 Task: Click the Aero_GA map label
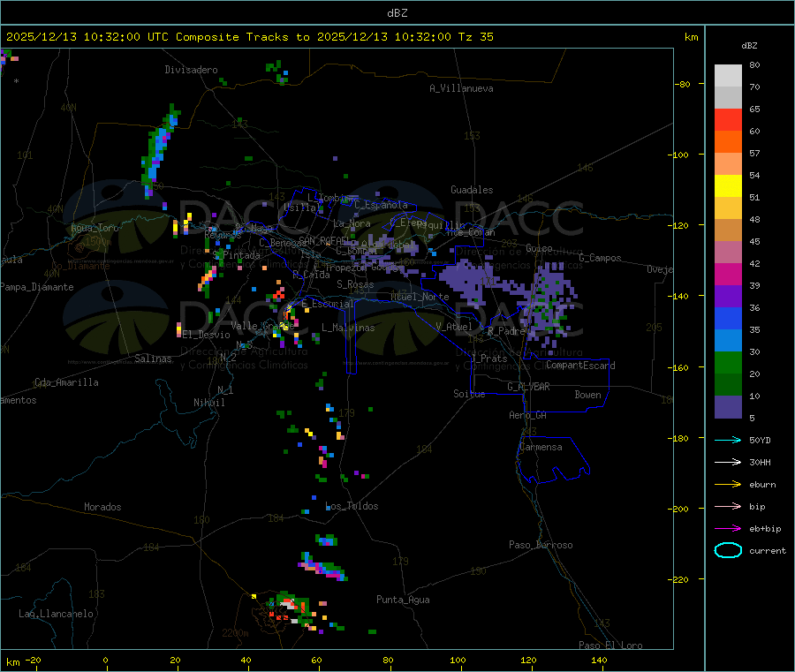point(528,415)
